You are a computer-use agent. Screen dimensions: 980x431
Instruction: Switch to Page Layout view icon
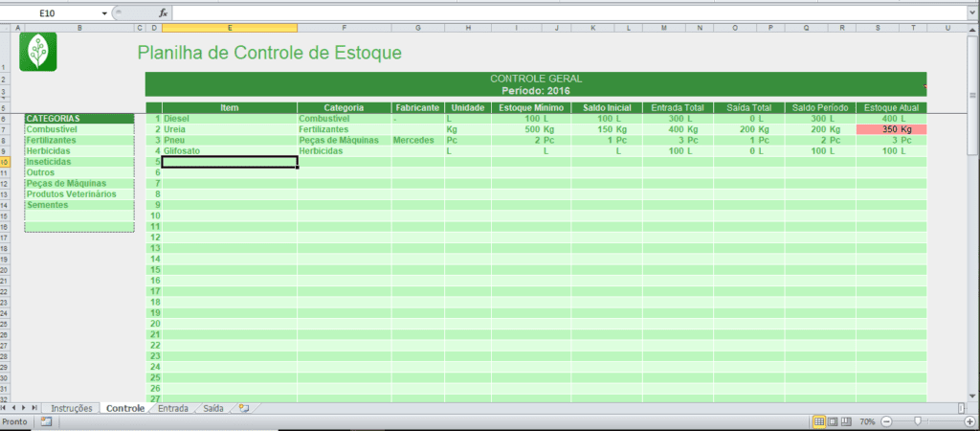[834, 421]
